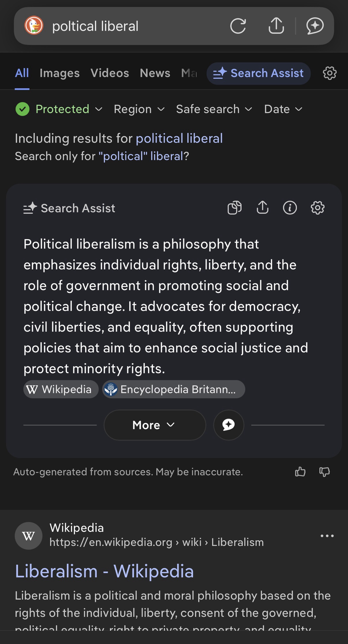This screenshot has height=644, width=348.
Task: Open Duck.ai chat from address bar
Action: click(x=315, y=26)
